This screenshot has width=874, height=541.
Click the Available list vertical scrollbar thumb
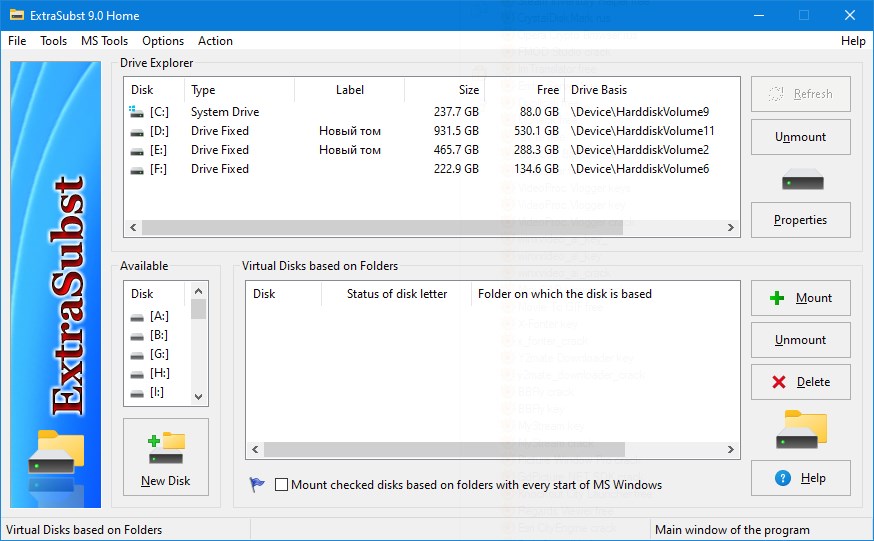(198, 309)
